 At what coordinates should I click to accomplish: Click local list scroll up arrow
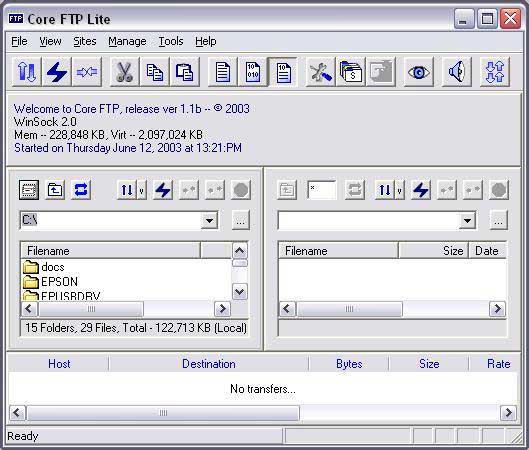240,251
